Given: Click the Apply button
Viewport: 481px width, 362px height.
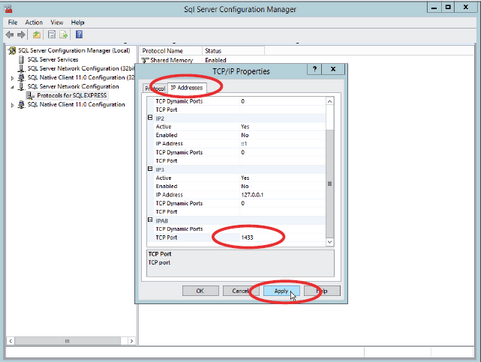Looking at the screenshot, I should 281,291.
